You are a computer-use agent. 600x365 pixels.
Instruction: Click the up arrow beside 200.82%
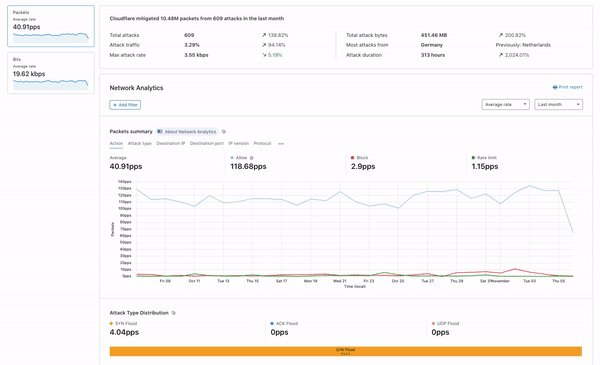pyautogui.click(x=501, y=35)
